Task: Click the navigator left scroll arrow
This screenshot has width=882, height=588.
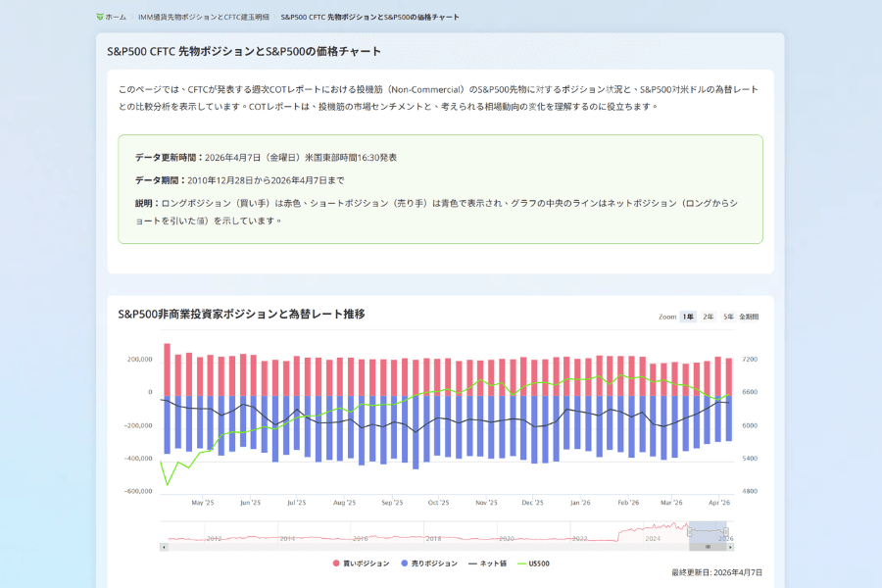Action: pyautogui.click(x=164, y=546)
